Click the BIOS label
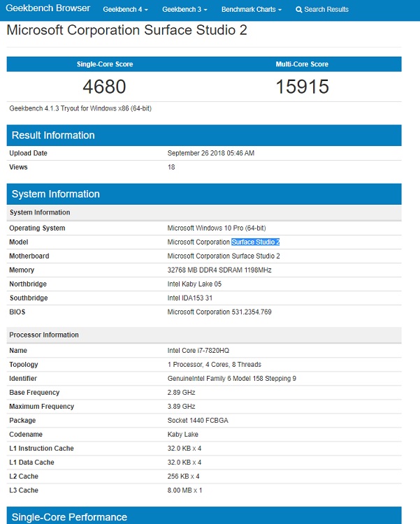Image resolution: width=420 pixels, height=524 pixels. pyautogui.click(x=17, y=312)
